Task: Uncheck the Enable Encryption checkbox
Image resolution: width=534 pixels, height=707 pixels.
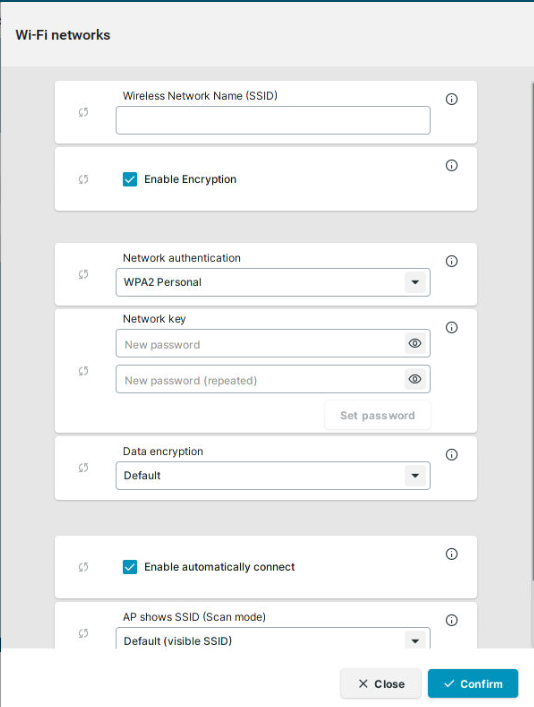Action: (x=130, y=179)
